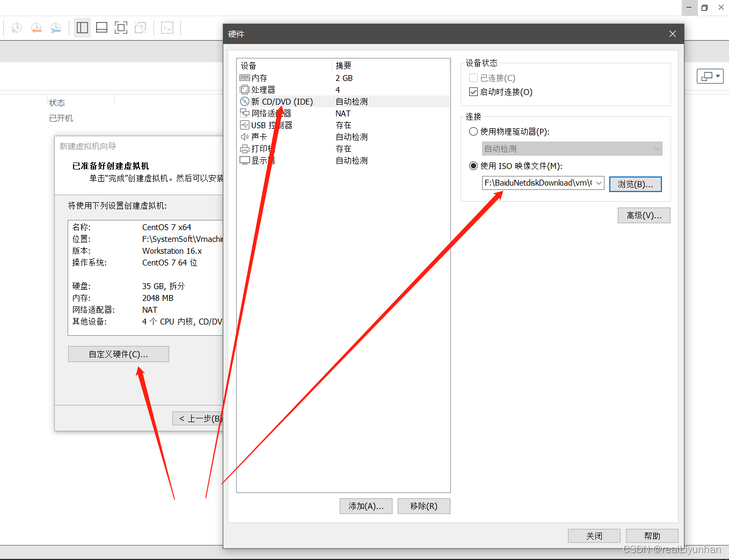The image size is (729, 560).
Task: Select the 使用 ISO 映像文件(M) radio button
Action: pos(473,166)
